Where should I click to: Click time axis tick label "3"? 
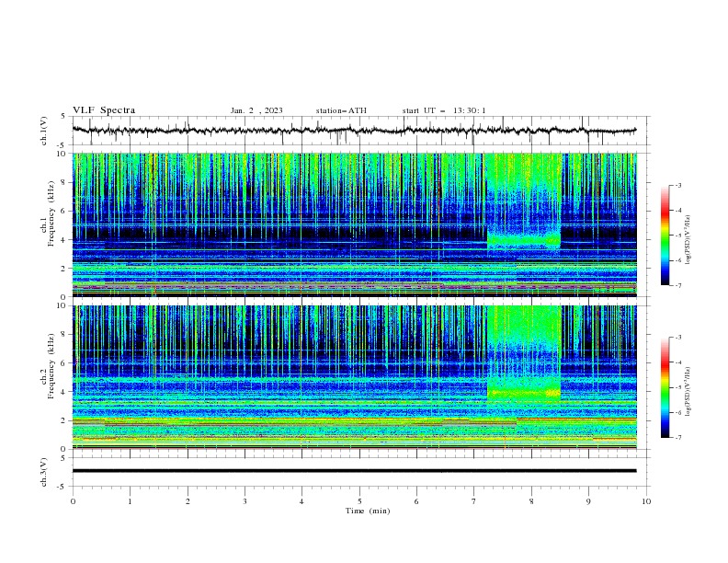click(x=245, y=501)
